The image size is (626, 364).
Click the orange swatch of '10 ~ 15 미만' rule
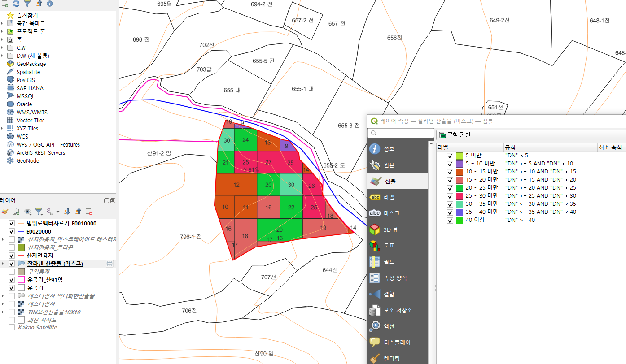(459, 172)
